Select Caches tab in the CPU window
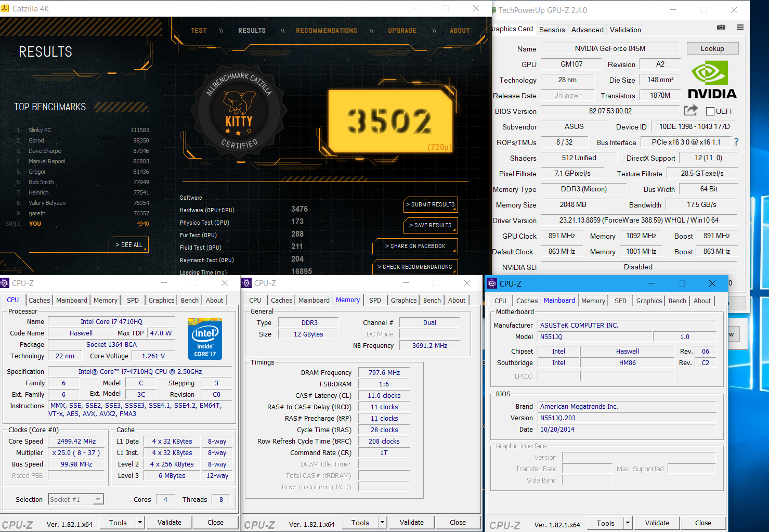The width and height of the screenshot is (769, 532). (39, 300)
